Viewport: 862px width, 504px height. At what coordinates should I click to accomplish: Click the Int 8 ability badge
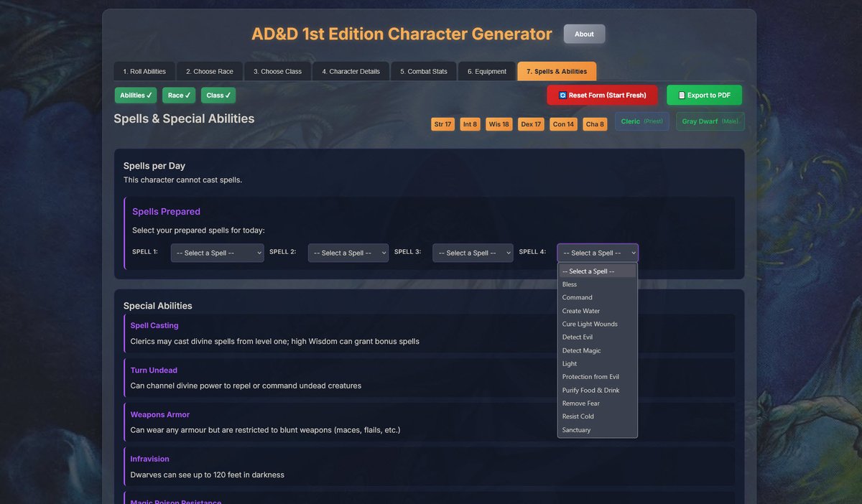tap(471, 124)
